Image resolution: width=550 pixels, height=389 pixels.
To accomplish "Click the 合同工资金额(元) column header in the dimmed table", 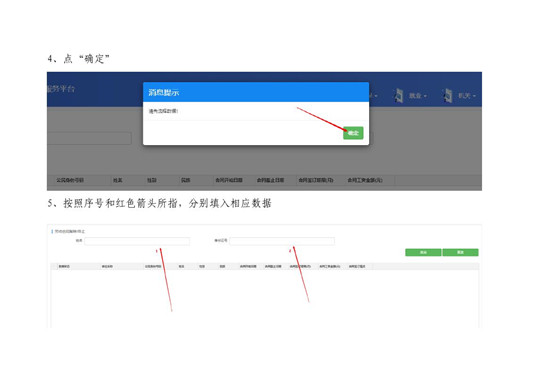I will [x=365, y=180].
